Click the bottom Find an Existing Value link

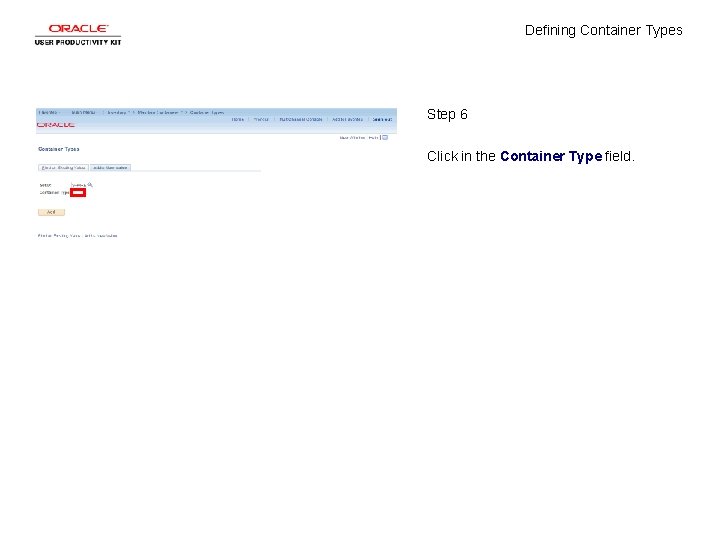59,236
